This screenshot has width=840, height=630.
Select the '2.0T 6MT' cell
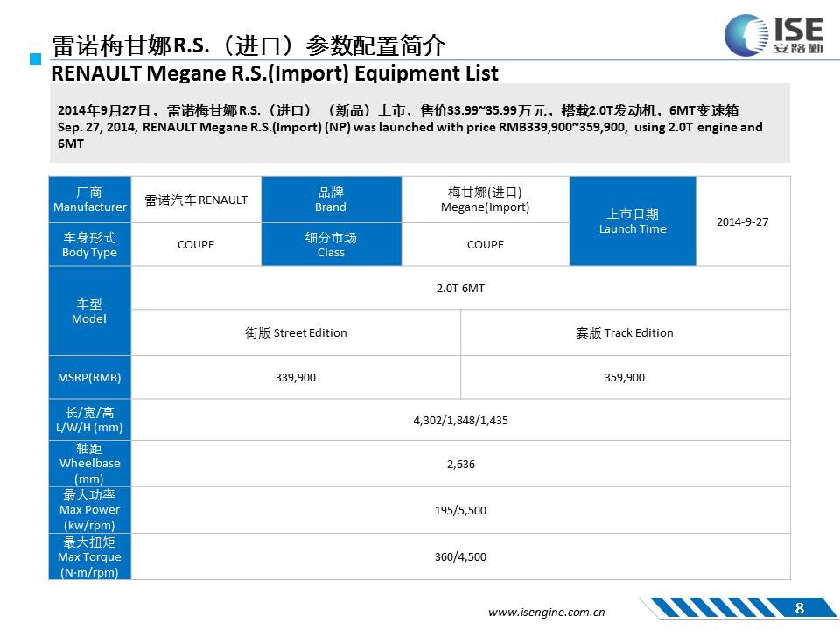(461, 288)
